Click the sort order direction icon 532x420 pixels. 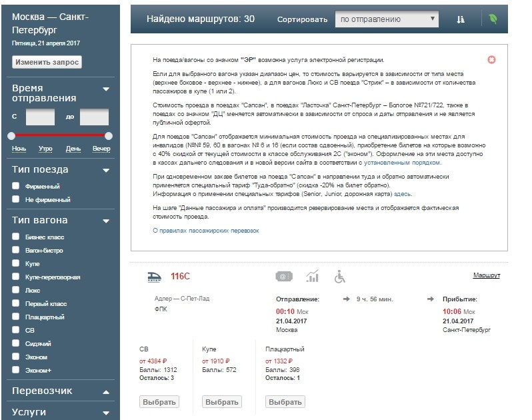click(x=460, y=19)
